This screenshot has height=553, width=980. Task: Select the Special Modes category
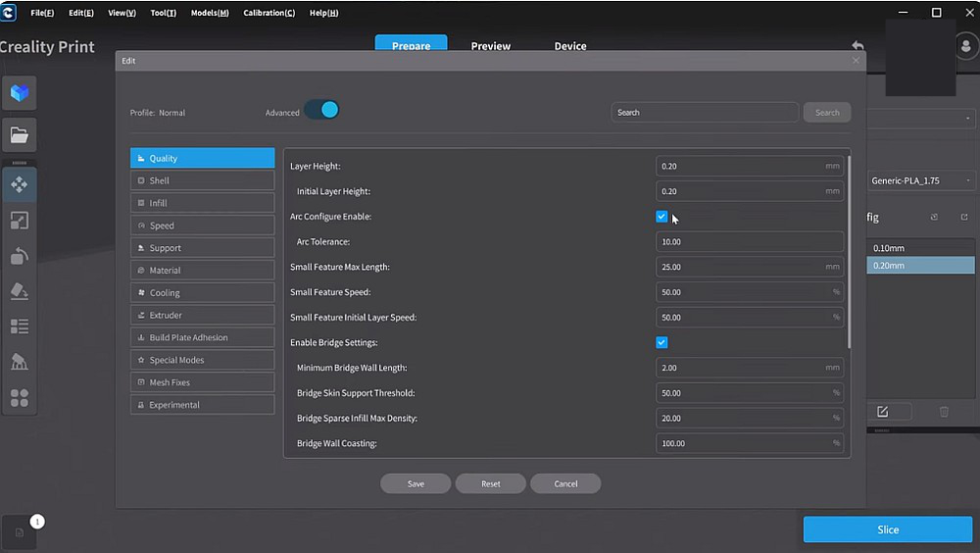click(203, 360)
